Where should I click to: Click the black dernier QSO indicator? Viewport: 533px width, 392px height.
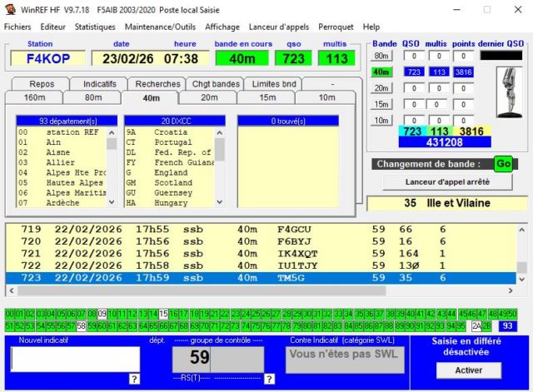(x=501, y=56)
